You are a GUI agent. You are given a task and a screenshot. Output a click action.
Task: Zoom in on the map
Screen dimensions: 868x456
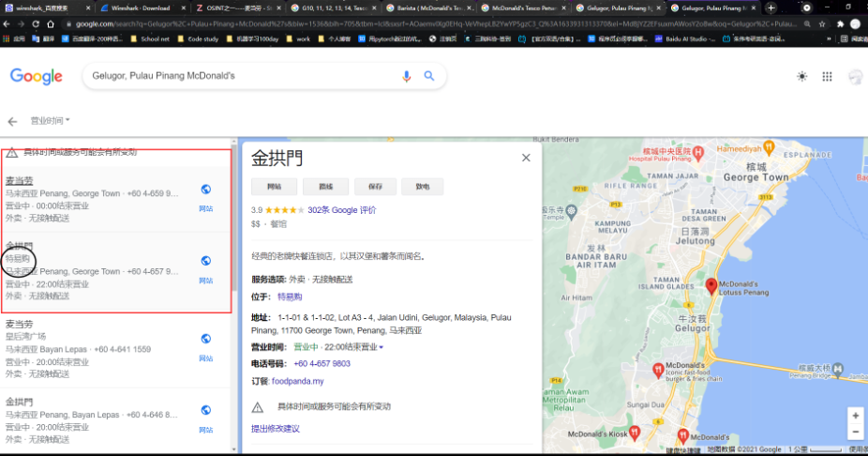pyautogui.click(x=855, y=416)
